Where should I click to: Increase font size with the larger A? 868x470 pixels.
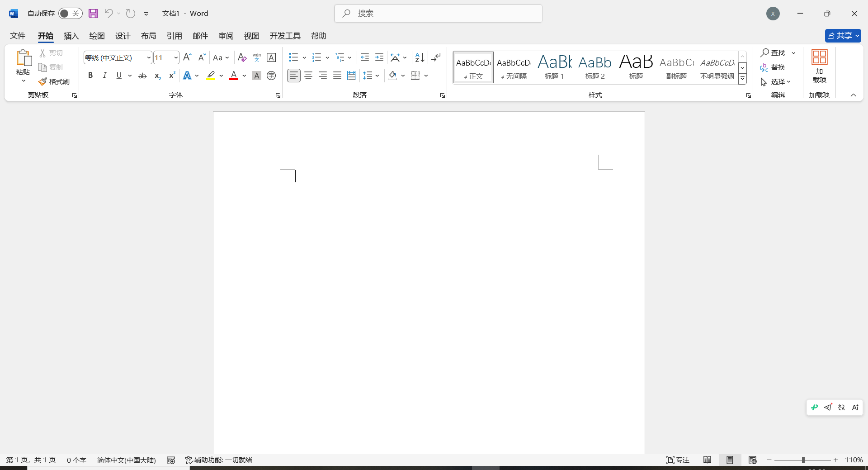tap(187, 57)
